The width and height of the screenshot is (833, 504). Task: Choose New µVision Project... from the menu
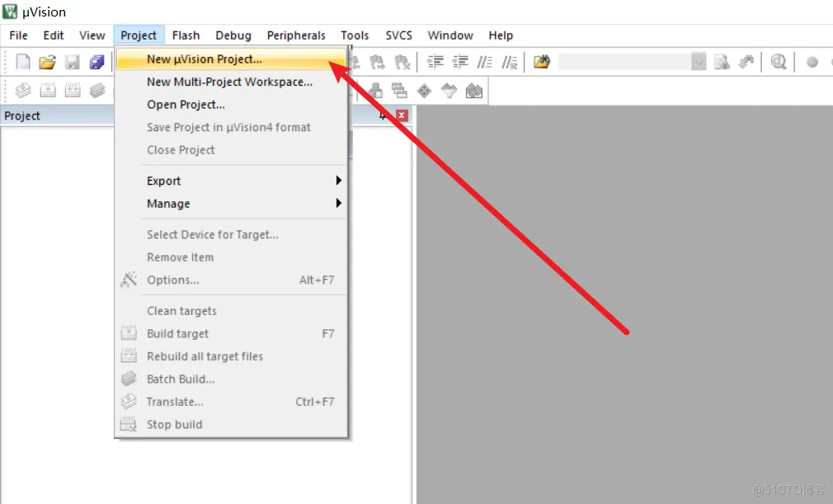(231, 59)
